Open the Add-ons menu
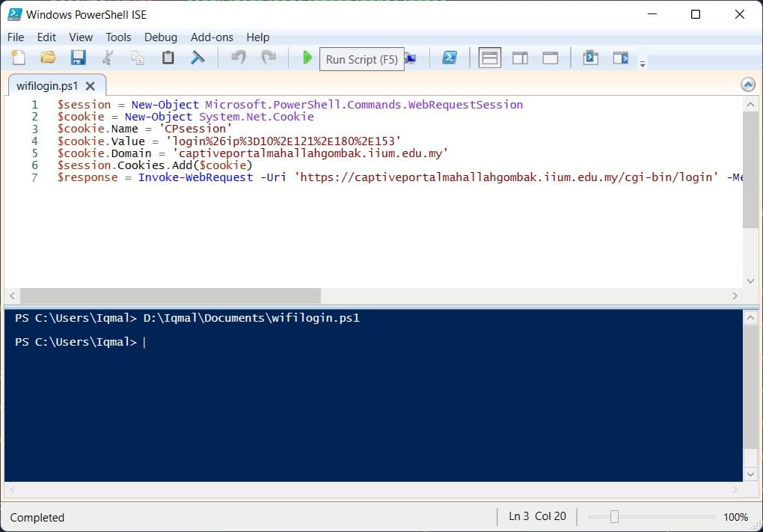763x532 pixels. [212, 37]
